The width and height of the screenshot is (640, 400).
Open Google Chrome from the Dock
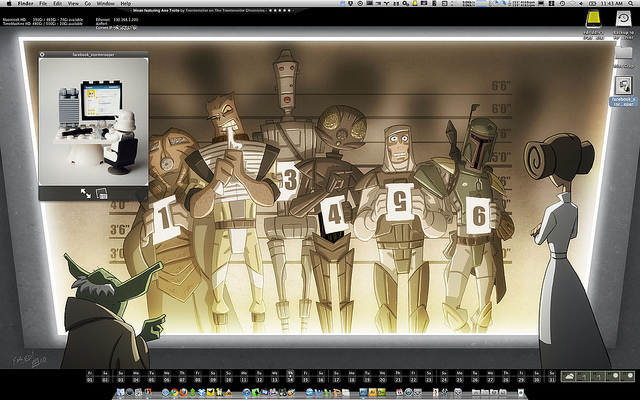click(x=175, y=392)
